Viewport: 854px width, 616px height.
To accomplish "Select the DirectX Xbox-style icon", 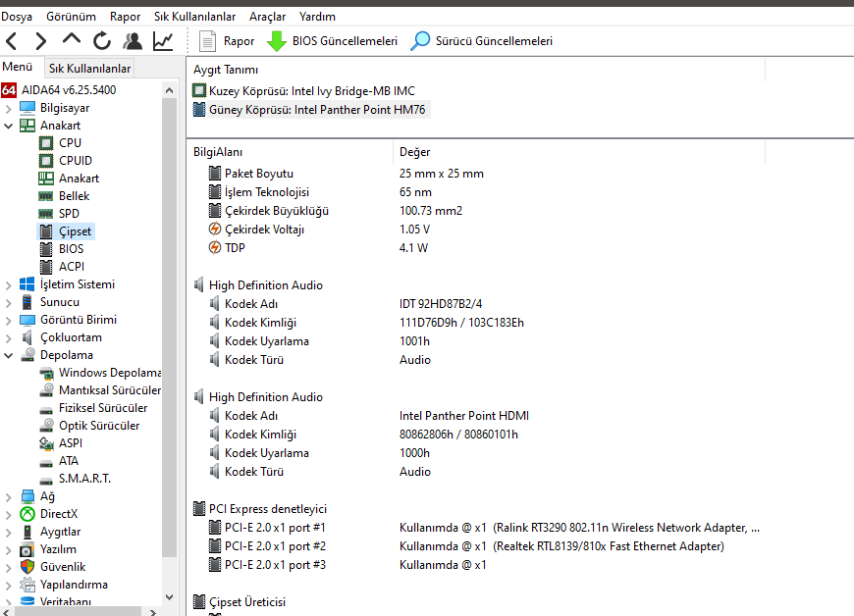I will tap(27, 514).
